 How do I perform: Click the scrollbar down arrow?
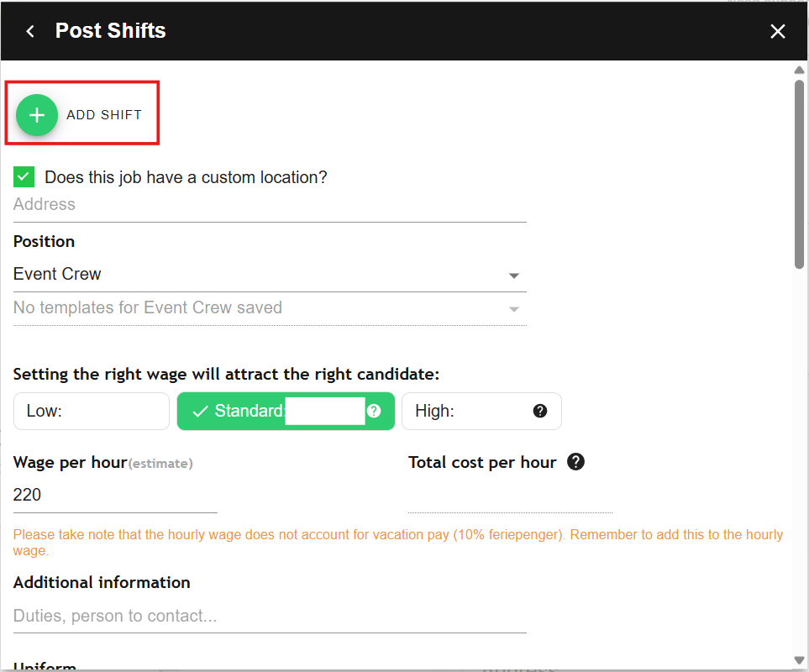(800, 660)
